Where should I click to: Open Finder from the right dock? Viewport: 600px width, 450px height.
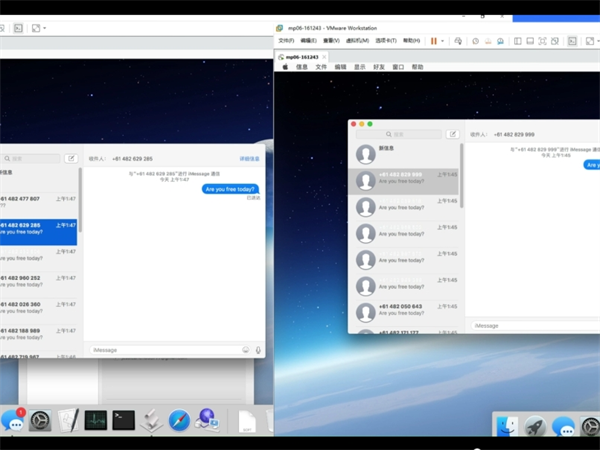point(507,428)
